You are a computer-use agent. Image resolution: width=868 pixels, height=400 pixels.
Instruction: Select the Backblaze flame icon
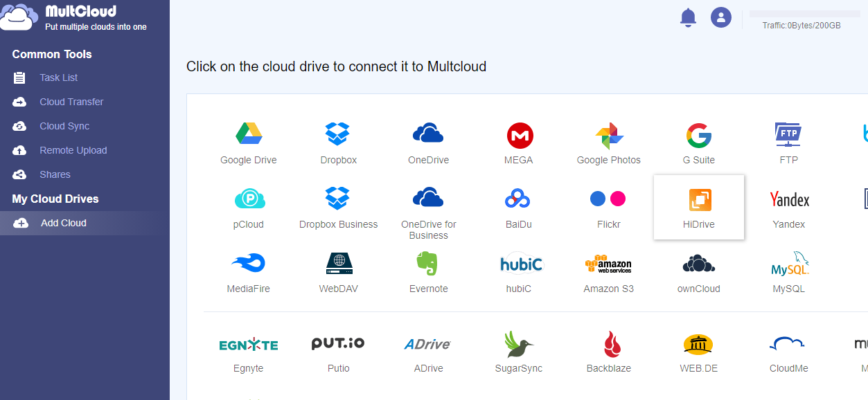click(x=611, y=344)
